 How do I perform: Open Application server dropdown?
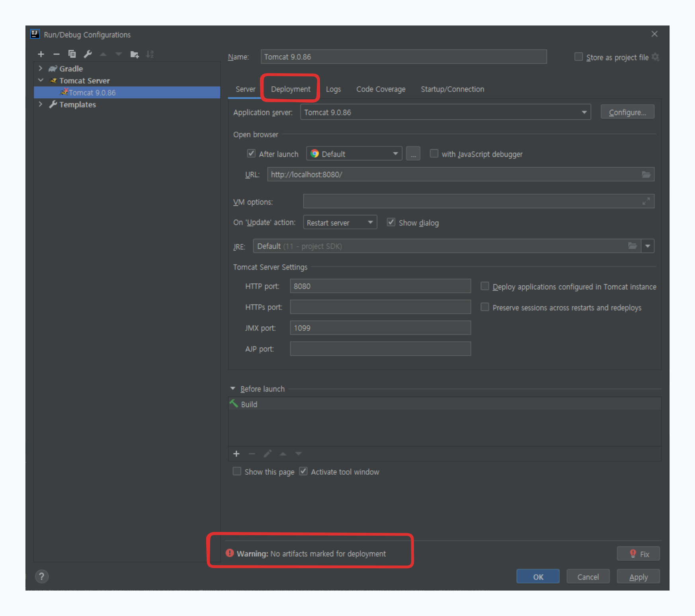[445, 112]
